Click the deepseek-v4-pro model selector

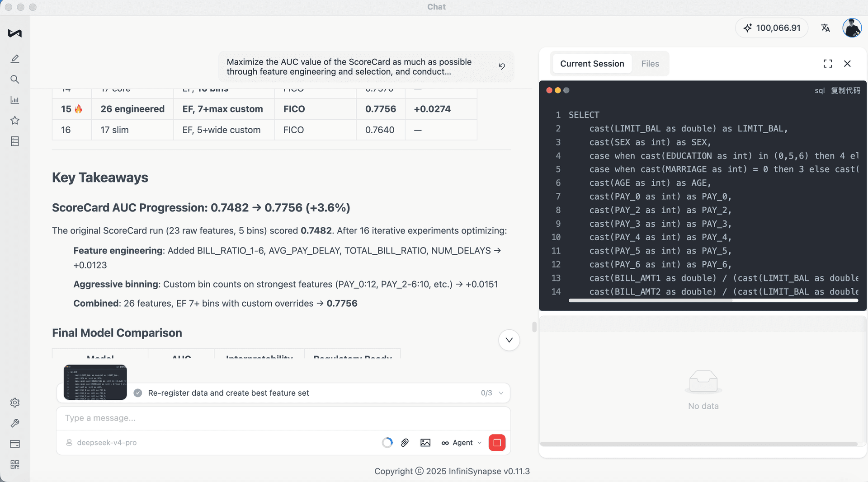tap(102, 443)
